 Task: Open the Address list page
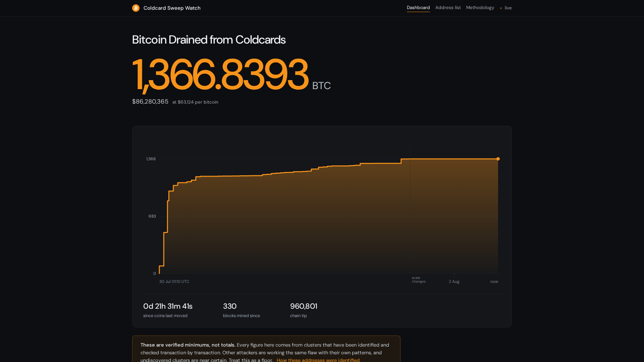tap(448, 8)
